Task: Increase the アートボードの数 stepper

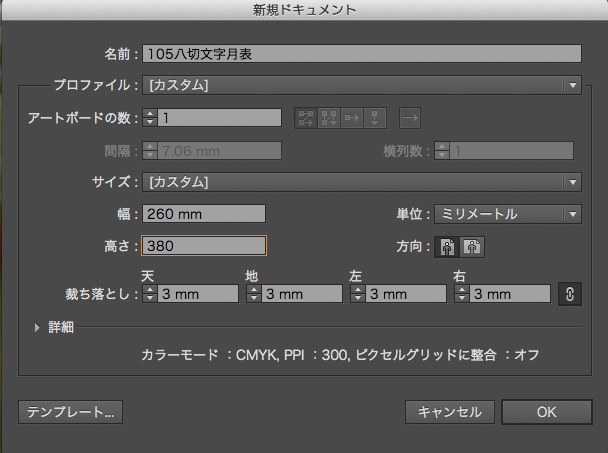Action: [x=150, y=114]
